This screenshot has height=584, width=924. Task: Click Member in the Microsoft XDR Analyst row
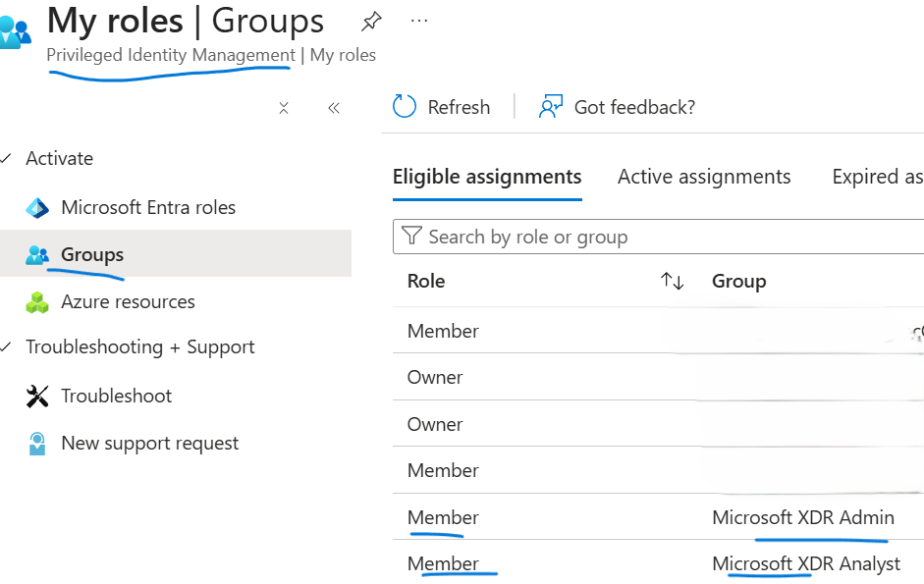click(x=443, y=564)
